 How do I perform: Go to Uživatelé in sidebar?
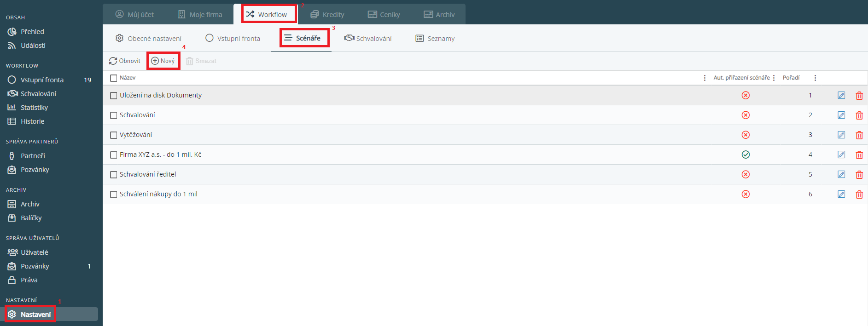click(34, 252)
